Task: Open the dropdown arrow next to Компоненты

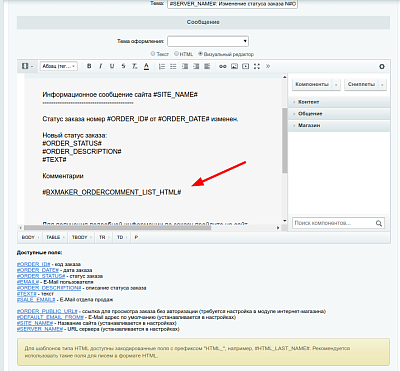Action: [x=336, y=85]
